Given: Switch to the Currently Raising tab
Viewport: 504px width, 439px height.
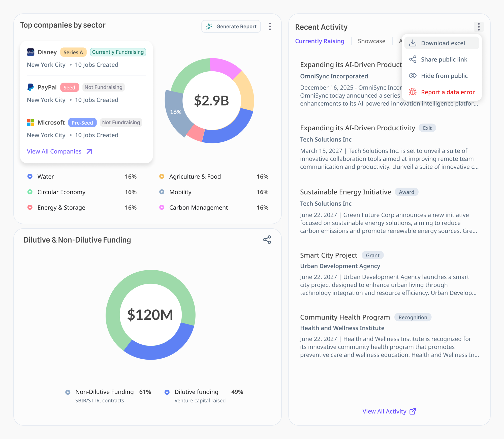Looking at the screenshot, I should click(x=320, y=41).
